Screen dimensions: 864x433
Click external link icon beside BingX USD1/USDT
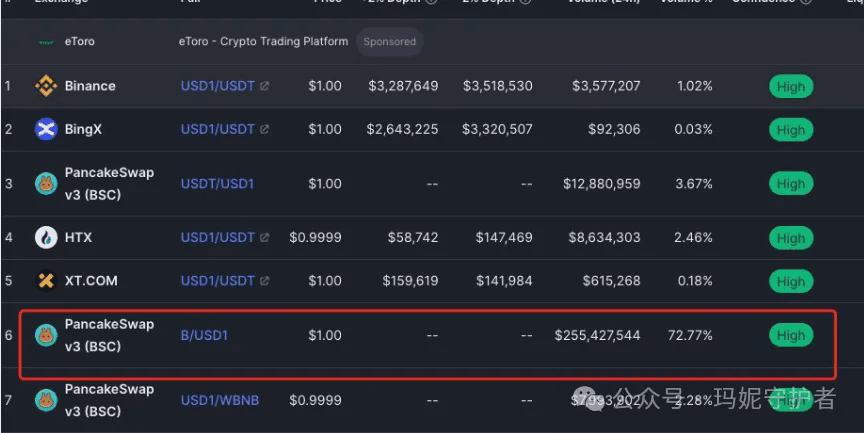pyautogui.click(x=264, y=129)
